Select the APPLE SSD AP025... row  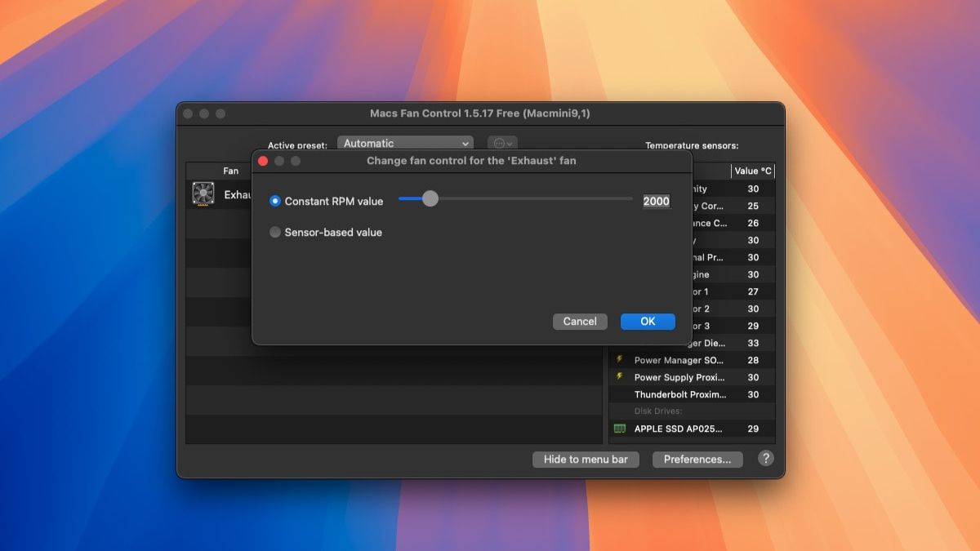(x=693, y=429)
